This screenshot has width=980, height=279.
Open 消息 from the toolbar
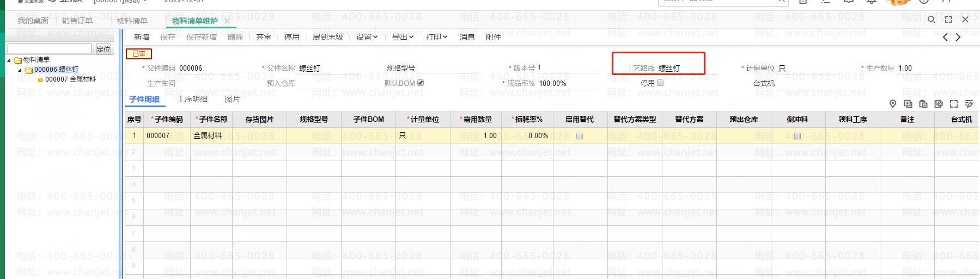coord(467,37)
